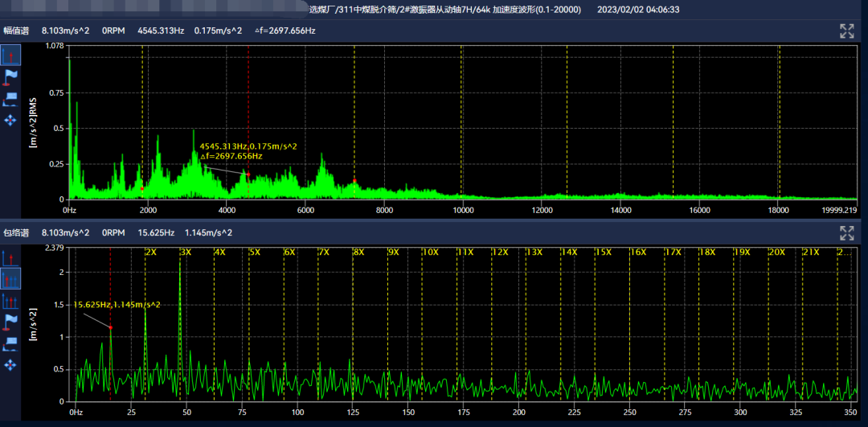Select pan/move arrows tool in 包络谱 panel
The image size is (868, 427).
coord(10,365)
